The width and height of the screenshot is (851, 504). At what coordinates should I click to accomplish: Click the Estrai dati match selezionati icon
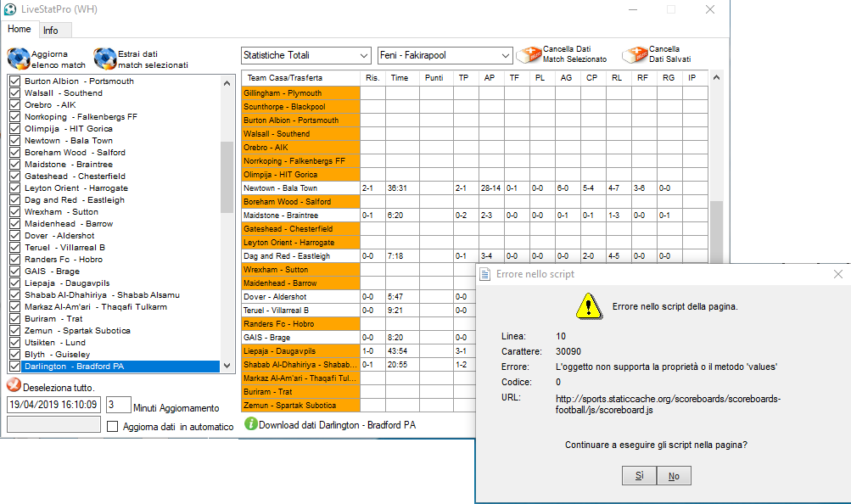pos(104,59)
